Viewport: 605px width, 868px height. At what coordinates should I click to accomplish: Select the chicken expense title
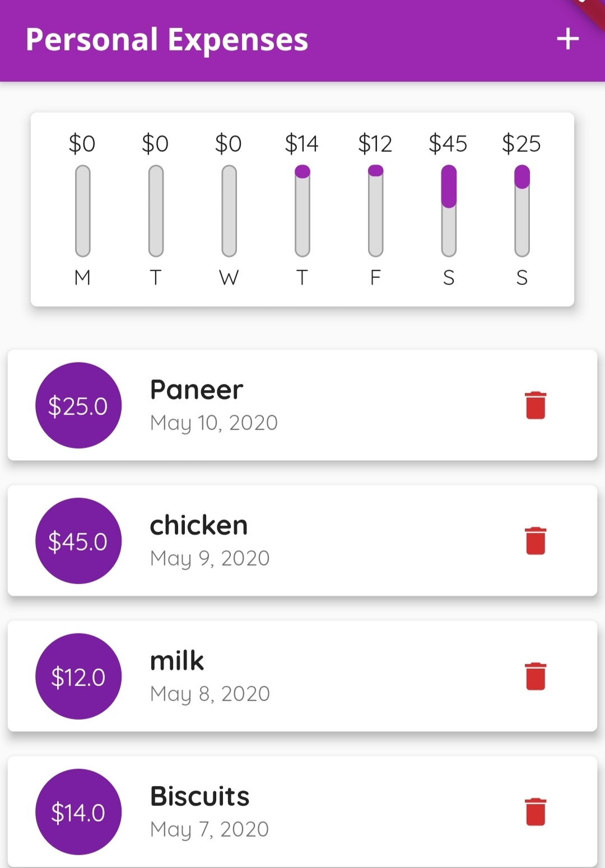pyautogui.click(x=199, y=525)
